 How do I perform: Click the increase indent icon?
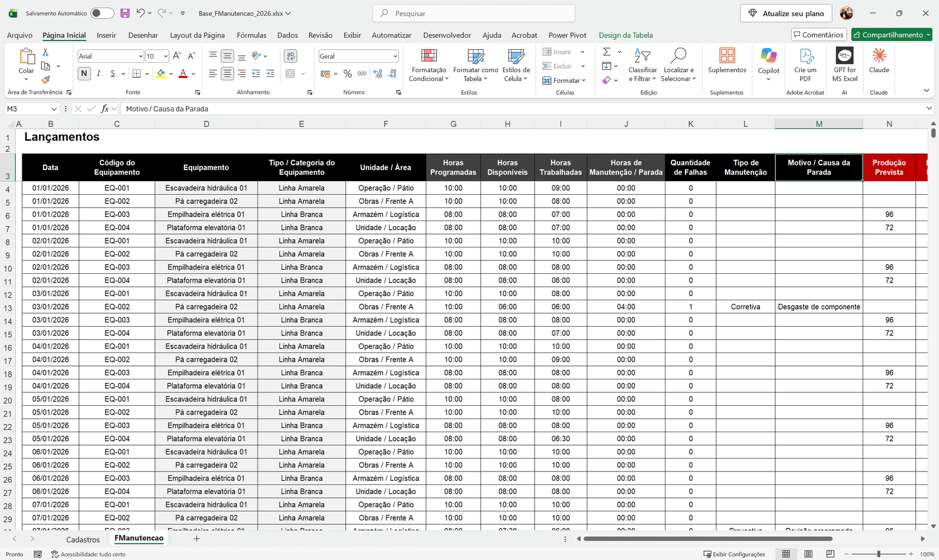[270, 74]
